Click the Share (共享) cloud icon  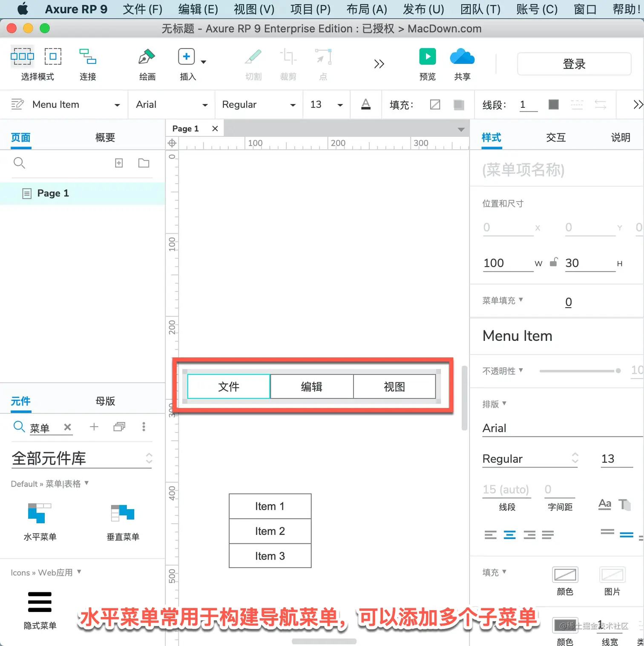[462, 57]
